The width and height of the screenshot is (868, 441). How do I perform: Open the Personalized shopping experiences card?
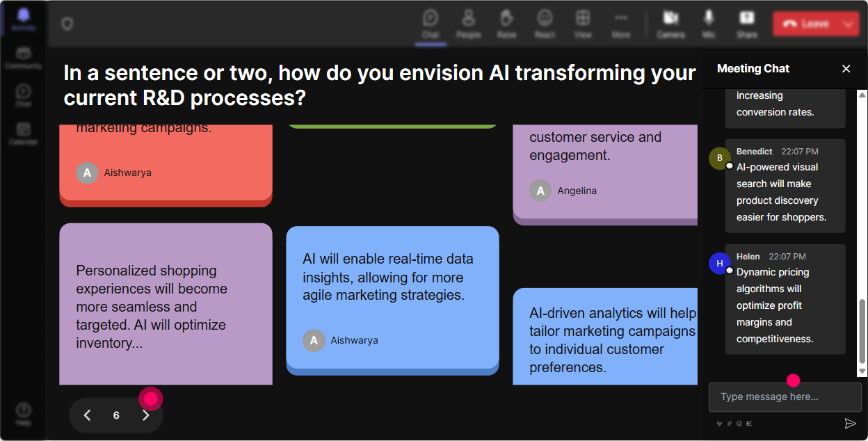166,304
